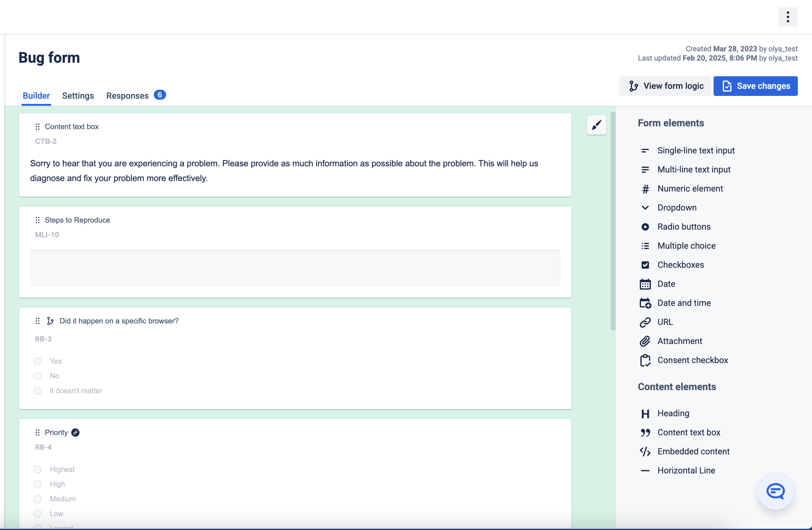812x530 pixels.
Task: Open the three-dot more options menu
Action: (787, 17)
